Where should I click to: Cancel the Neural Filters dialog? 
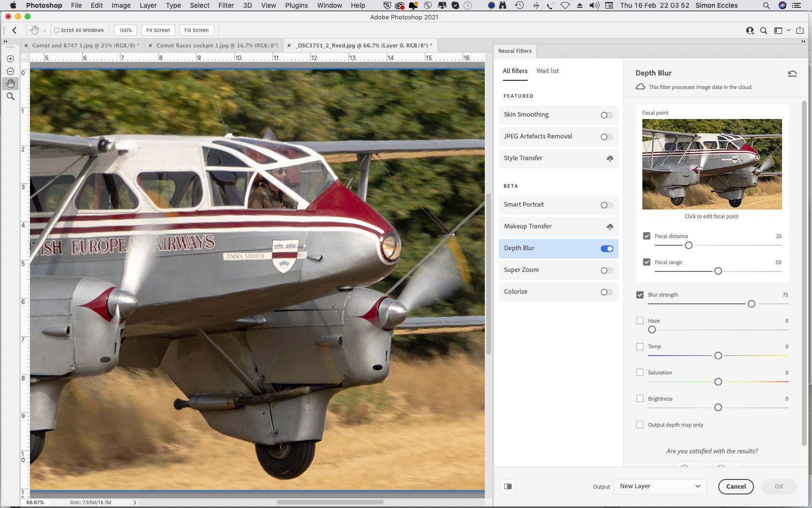pyautogui.click(x=736, y=486)
